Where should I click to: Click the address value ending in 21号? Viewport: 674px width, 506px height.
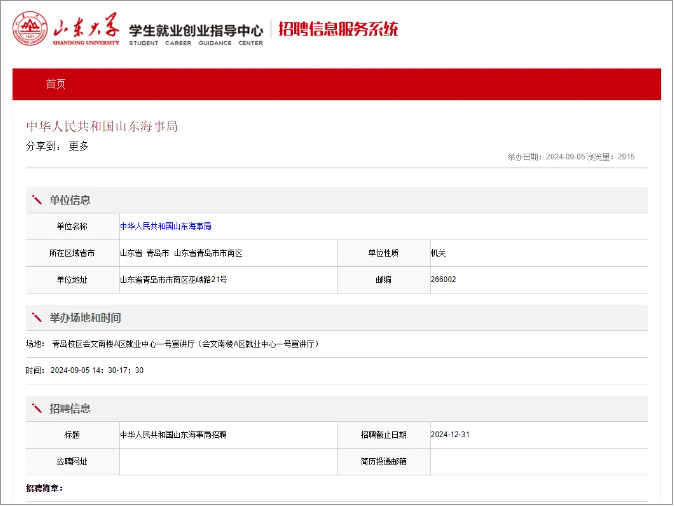point(173,280)
